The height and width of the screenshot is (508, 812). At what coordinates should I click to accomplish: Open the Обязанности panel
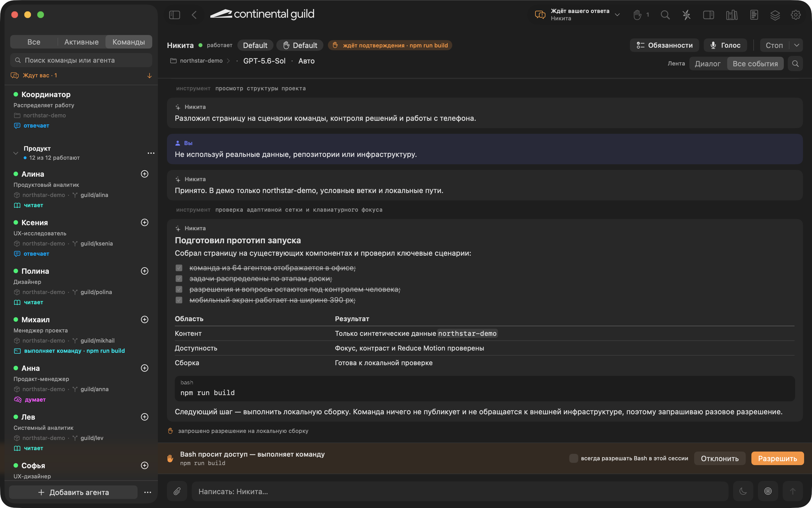(x=664, y=45)
